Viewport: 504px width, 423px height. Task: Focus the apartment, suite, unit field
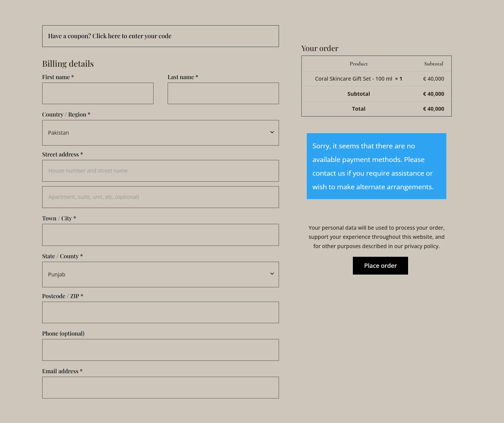click(x=160, y=197)
